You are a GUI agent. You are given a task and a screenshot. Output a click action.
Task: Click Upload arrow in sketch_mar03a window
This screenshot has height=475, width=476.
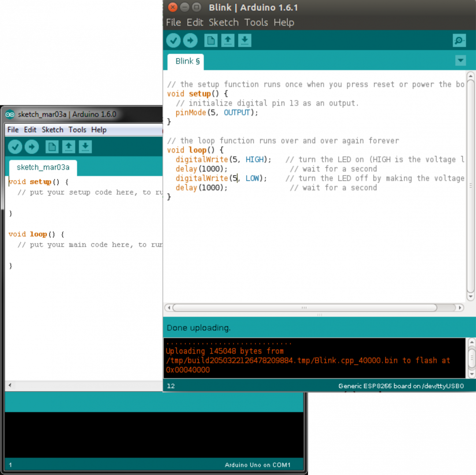click(x=31, y=147)
